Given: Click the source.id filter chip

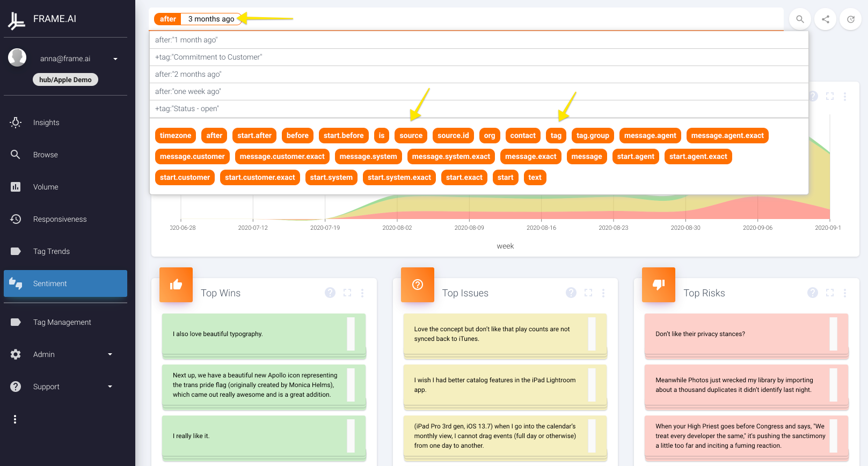Looking at the screenshot, I should click(453, 135).
